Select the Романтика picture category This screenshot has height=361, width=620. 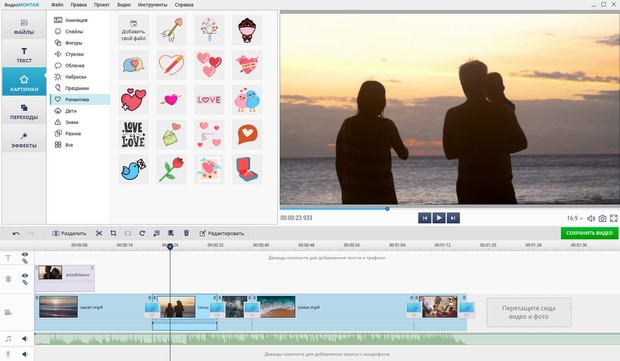(x=79, y=100)
